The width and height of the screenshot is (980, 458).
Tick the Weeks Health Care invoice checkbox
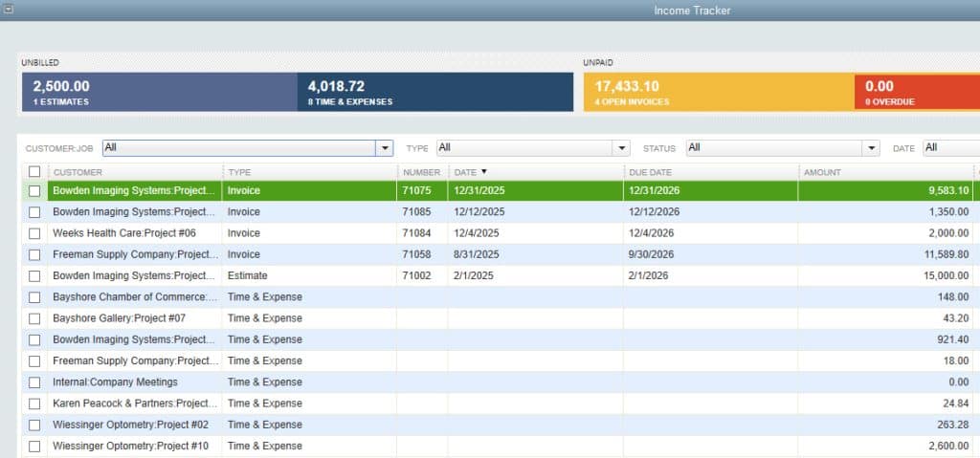coord(34,233)
